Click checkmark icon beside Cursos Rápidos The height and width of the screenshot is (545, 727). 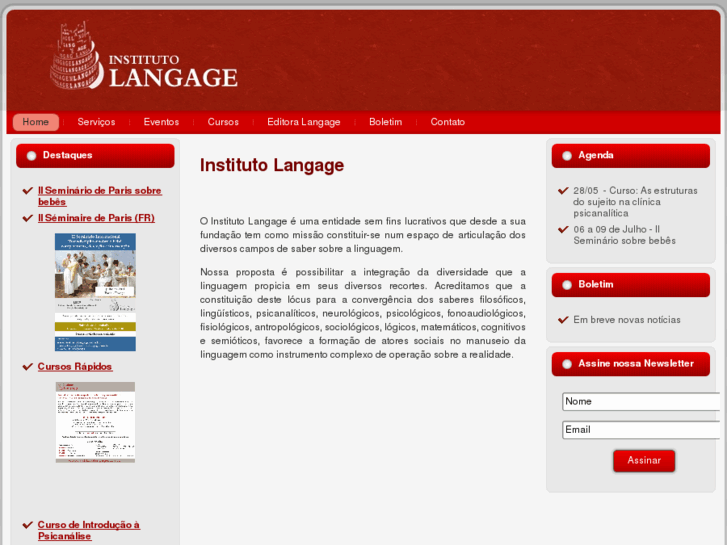point(28,366)
